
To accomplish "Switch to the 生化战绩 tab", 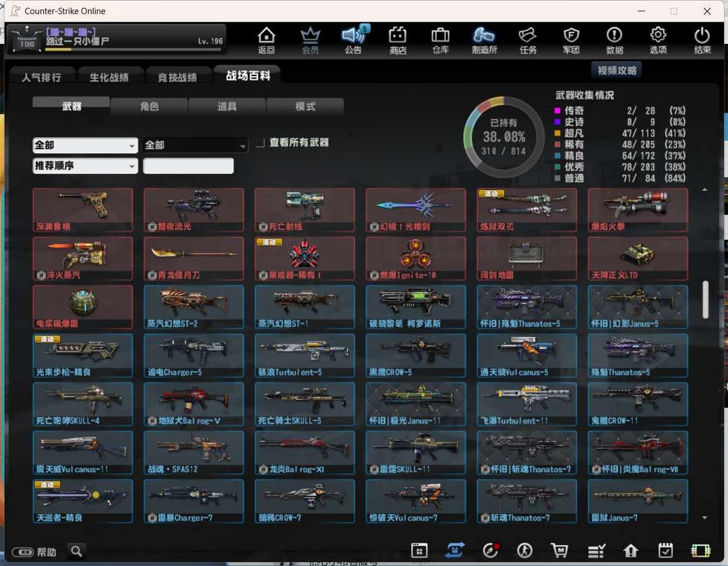I will (x=109, y=77).
